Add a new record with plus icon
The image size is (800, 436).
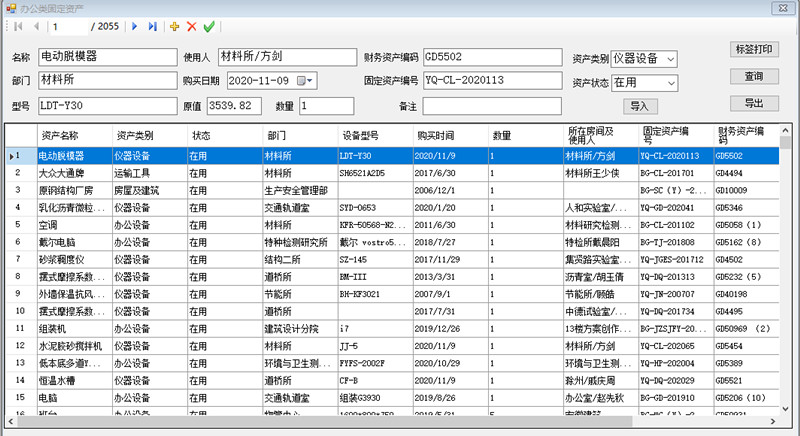(175, 27)
